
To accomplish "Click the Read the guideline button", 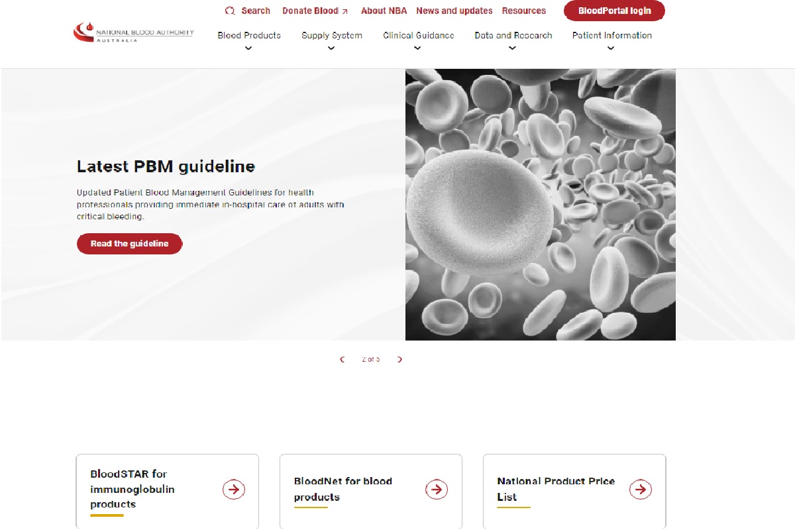I will point(129,244).
